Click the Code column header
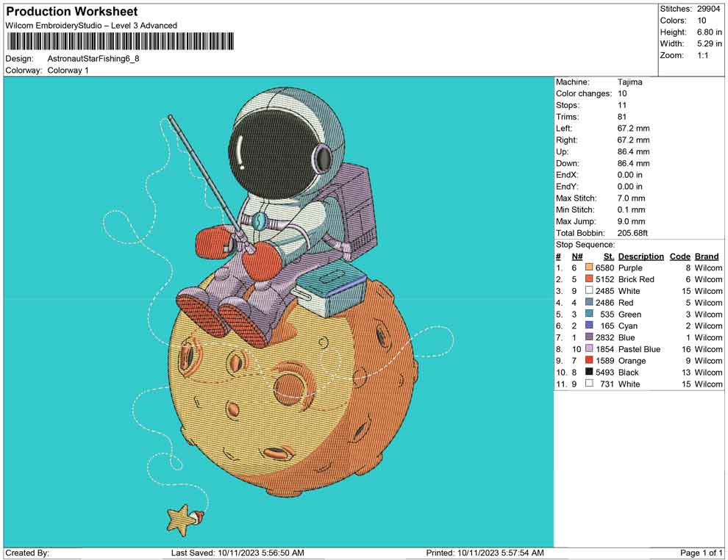The height and width of the screenshot is (560, 728). [x=679, y=256]
